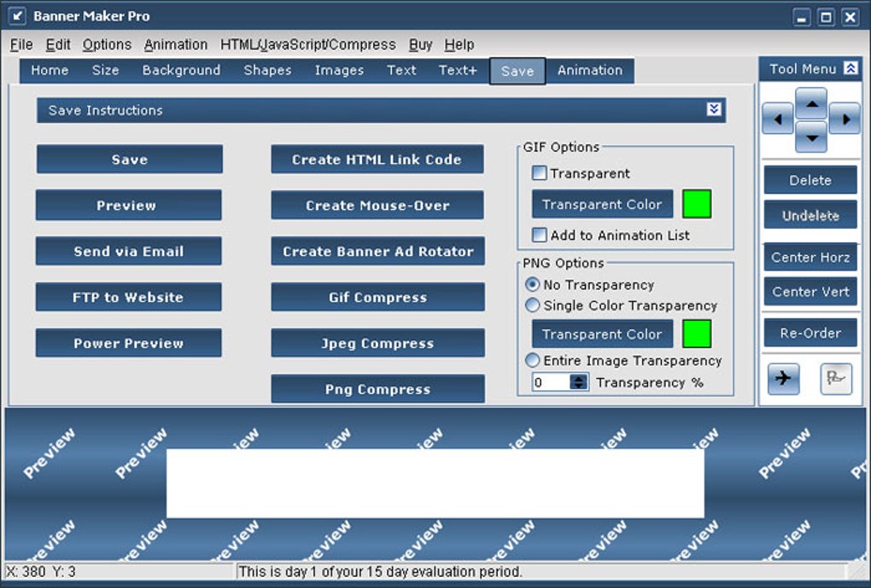Select Entire Image Transparency radio
Viewport: 871px width, 588px height.
(532, 360)
